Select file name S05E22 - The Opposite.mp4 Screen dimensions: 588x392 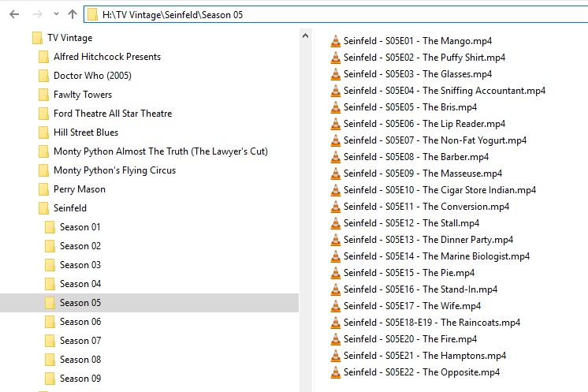pyautogui.click(x=422, y=372)
